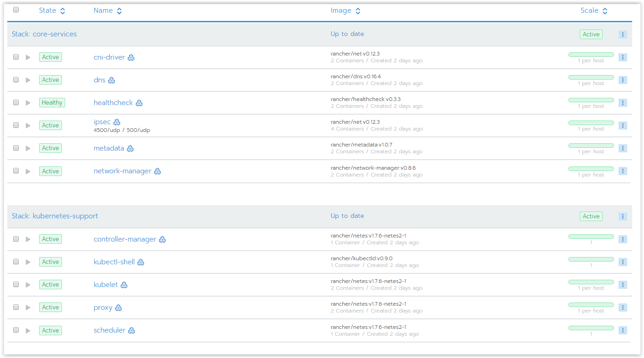The height and width of the screenshot is (358, 644).
Task: Open the Stack: kubernetes-support link
Action: [55, 216]
